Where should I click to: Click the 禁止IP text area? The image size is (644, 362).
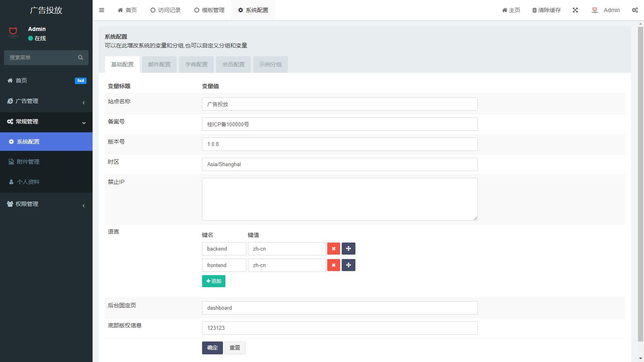pyautogui.click(x=339, y=199)
